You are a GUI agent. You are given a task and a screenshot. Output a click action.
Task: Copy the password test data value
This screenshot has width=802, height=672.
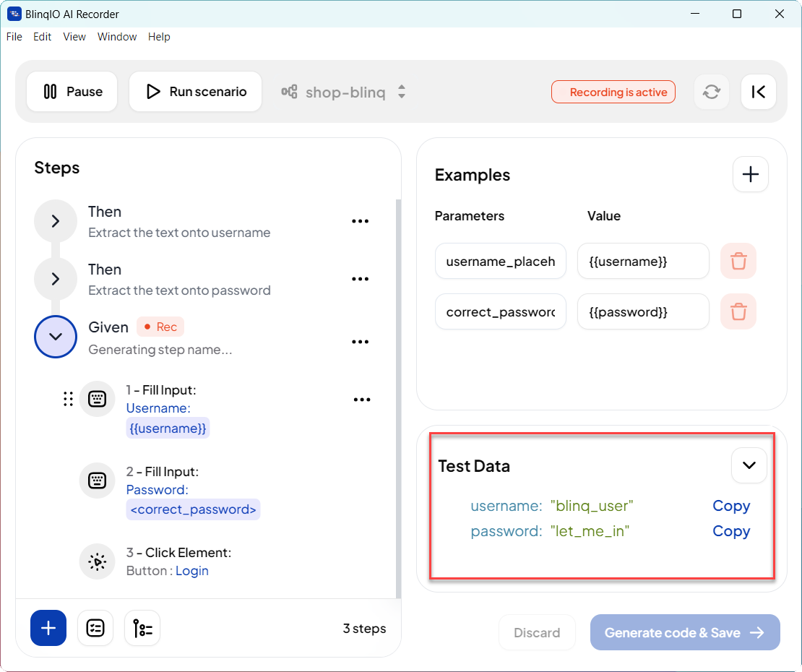click(731, 531)
